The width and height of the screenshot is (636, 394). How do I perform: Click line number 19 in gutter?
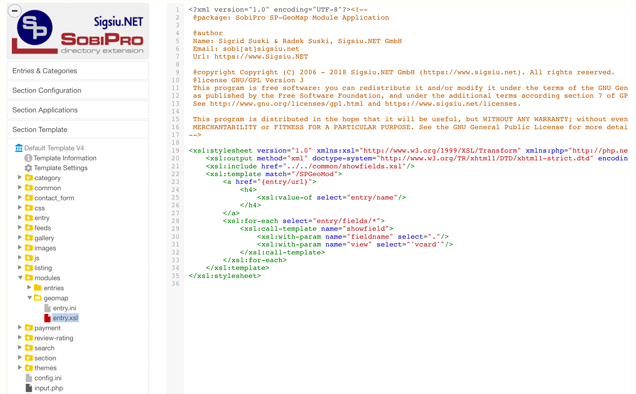pos(175,151)
